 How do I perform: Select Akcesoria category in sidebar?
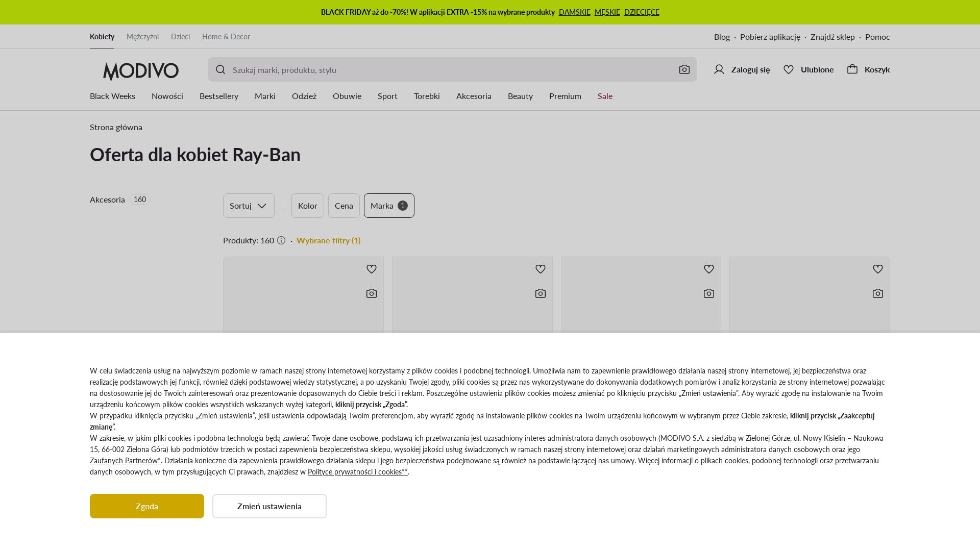120,199
